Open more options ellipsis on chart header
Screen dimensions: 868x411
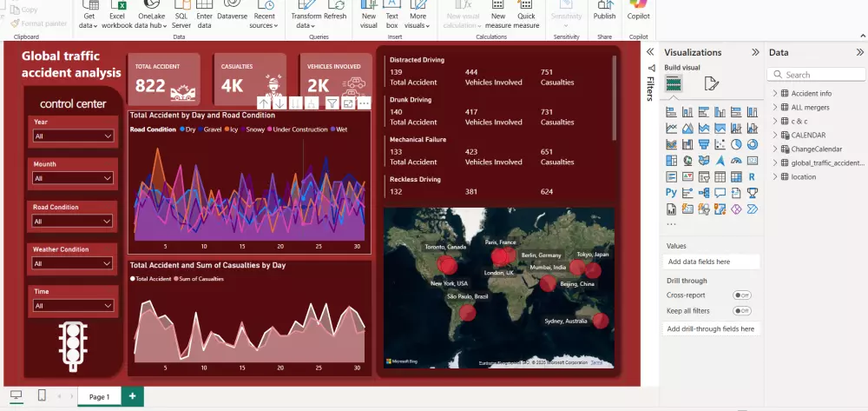click(x=364, y=103)
